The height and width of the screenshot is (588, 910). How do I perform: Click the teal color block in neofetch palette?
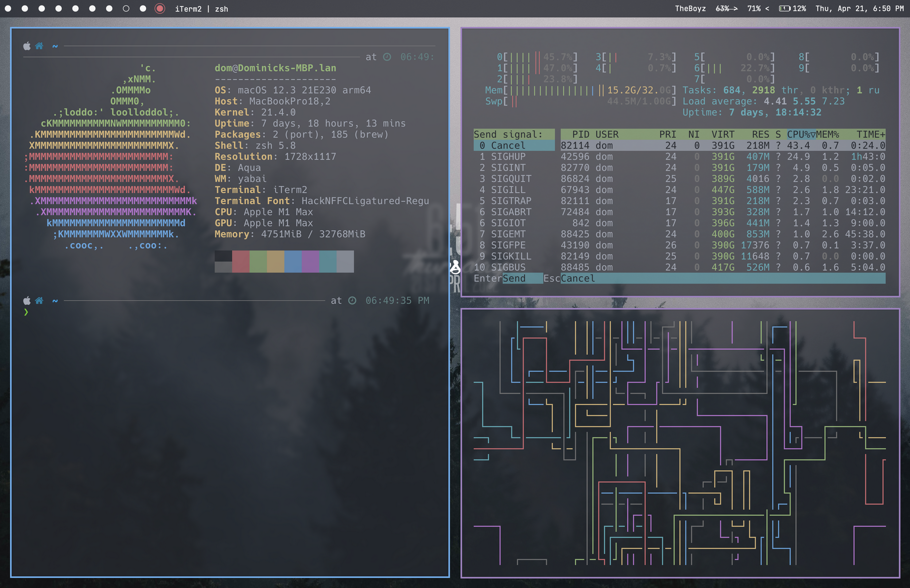point(328,261)
